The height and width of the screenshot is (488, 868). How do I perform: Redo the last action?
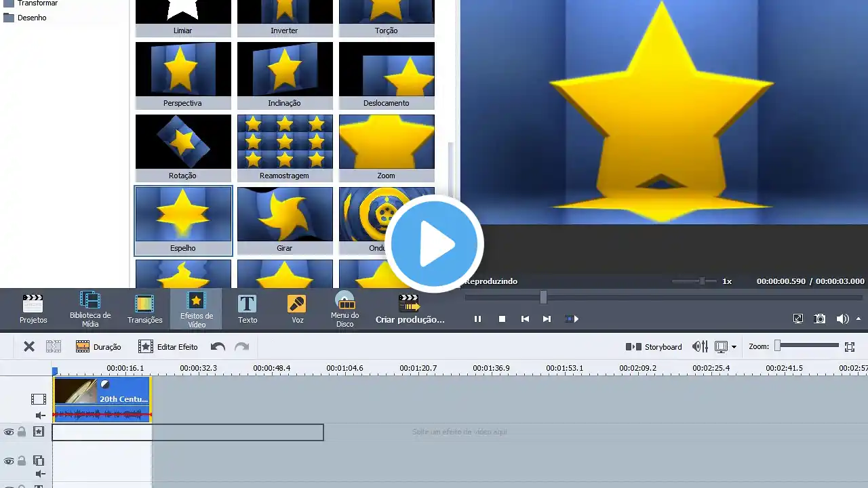coord(241,346)
